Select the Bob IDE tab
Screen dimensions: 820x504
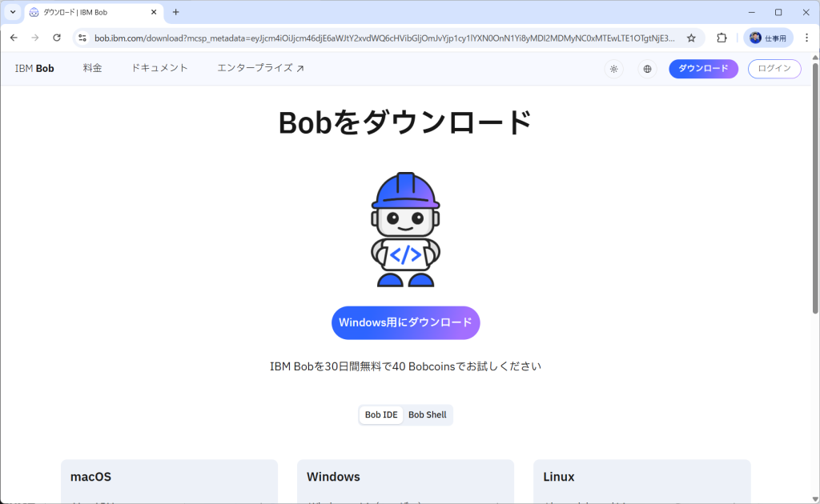click(381, 414)
